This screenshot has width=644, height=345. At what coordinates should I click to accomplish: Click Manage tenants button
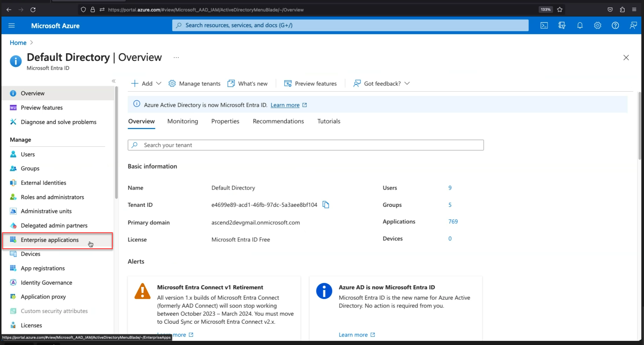[194, 84]
